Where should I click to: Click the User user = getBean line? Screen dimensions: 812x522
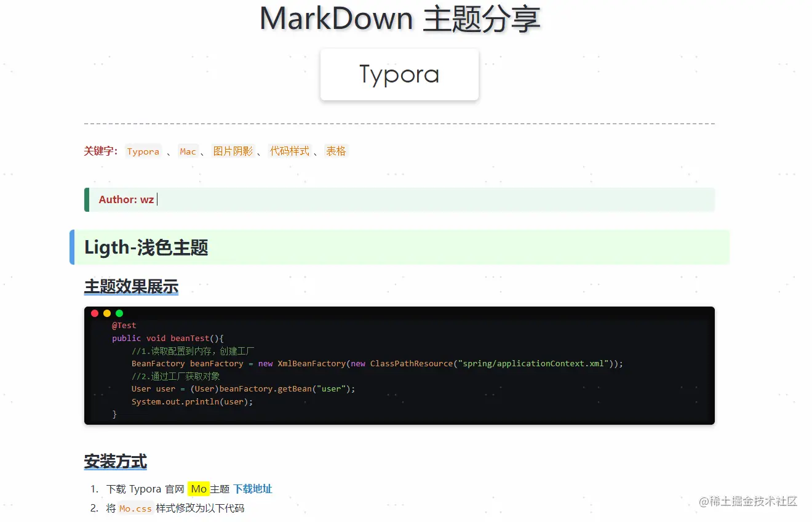(x=244, y=389)
